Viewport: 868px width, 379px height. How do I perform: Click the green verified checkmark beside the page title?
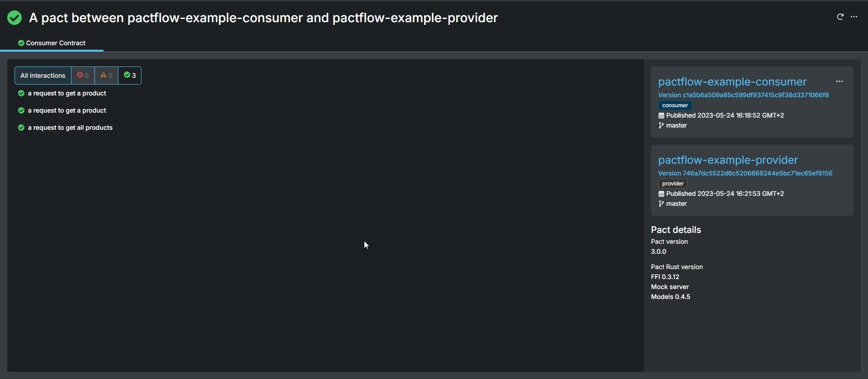click(14, 18)
